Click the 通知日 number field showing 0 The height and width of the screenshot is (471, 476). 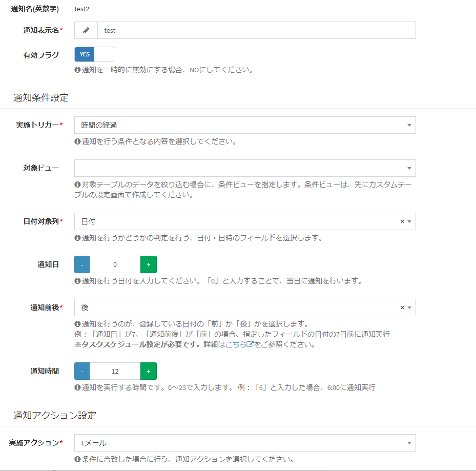coord(115,264)
